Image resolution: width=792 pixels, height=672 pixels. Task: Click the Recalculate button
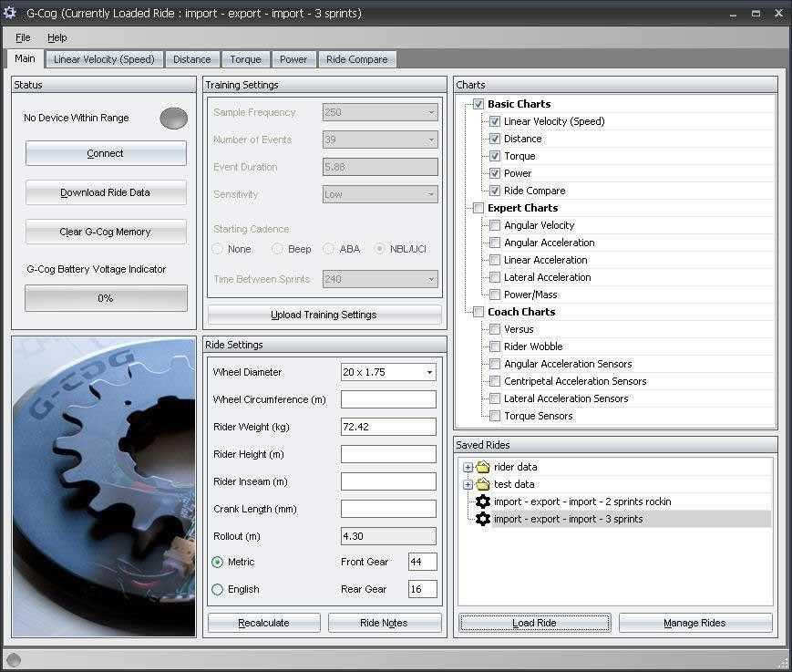coord(263,623)
